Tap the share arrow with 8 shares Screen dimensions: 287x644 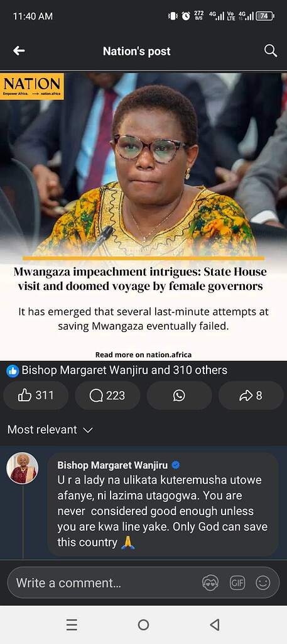(x=251, y=396)
